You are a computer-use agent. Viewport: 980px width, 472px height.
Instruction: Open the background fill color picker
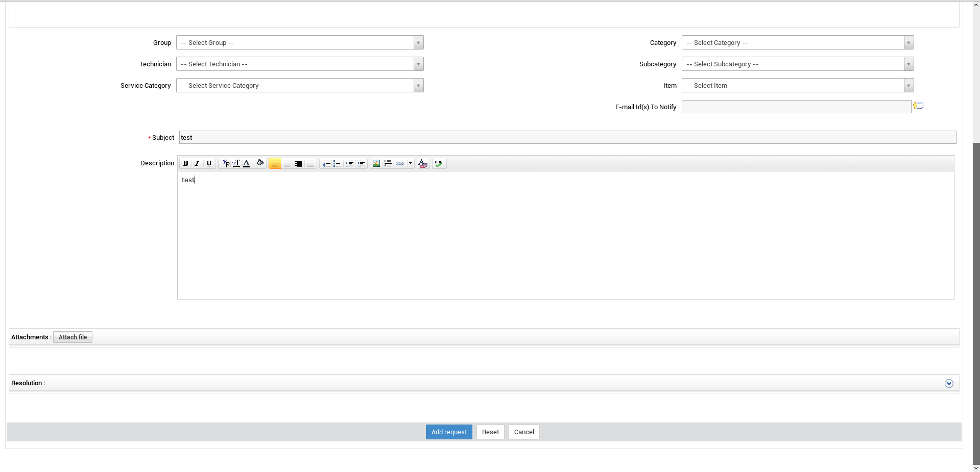coord(260,163)
